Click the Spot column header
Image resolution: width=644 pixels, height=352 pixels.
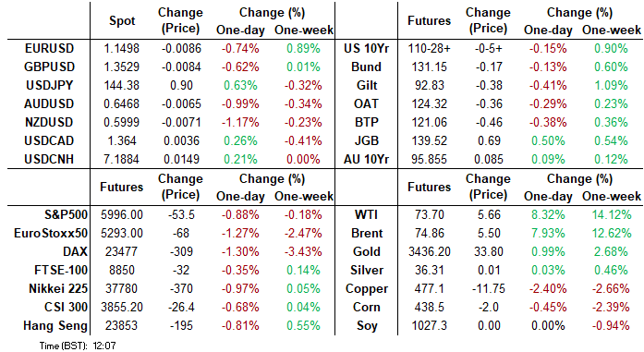(122, 20)
